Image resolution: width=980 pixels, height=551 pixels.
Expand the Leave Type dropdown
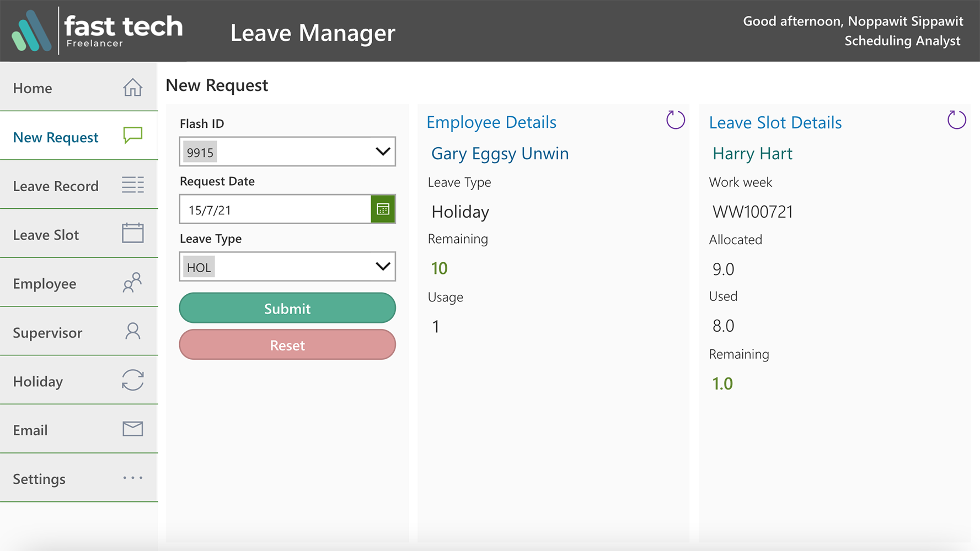(x=382, y=267)
